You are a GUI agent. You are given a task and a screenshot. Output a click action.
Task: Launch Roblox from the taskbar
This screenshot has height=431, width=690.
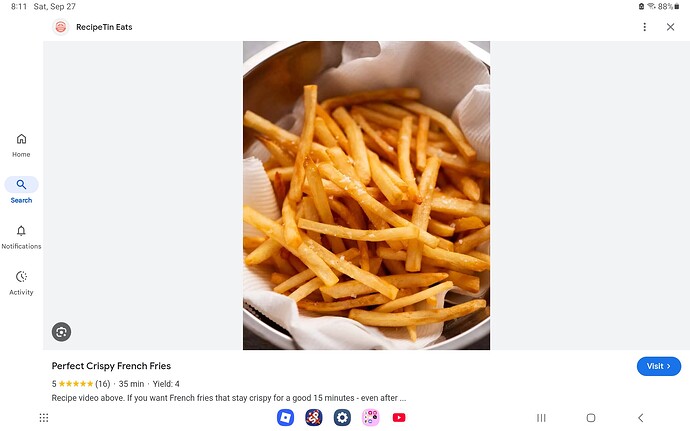click(285, 417)
